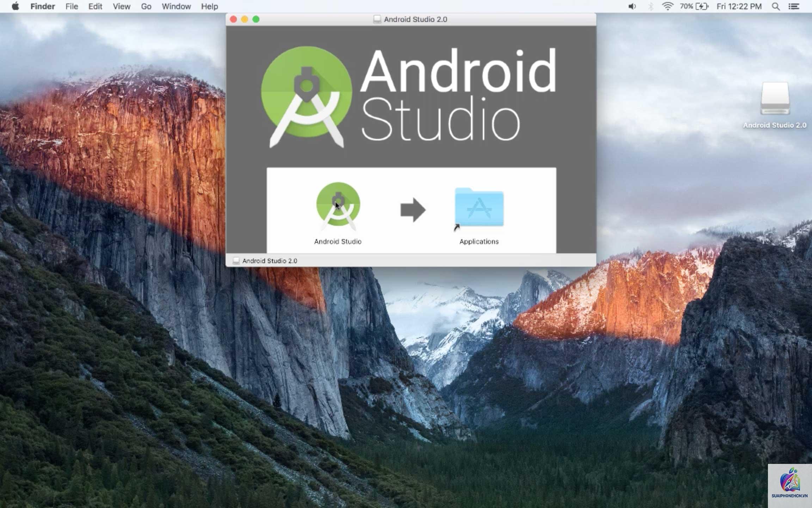Screen dimensions: 812x508
Task: Open the Help menu
Action: (x=209, y=6)
